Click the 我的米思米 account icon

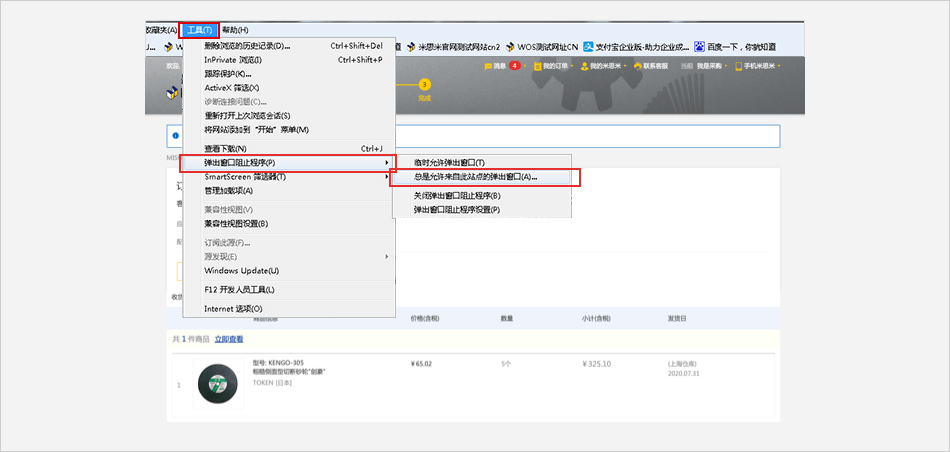pyautogui.click(x=582, y=66)
